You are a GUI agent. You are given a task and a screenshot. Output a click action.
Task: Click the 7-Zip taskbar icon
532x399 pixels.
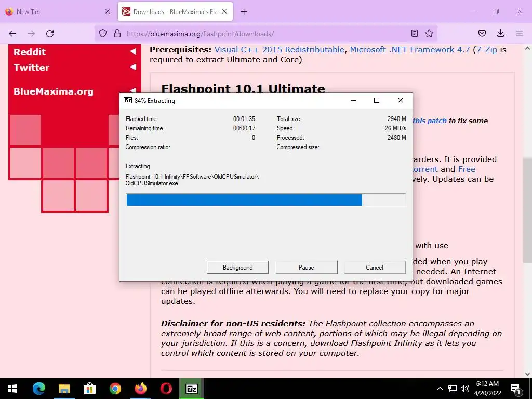point(192,389)
